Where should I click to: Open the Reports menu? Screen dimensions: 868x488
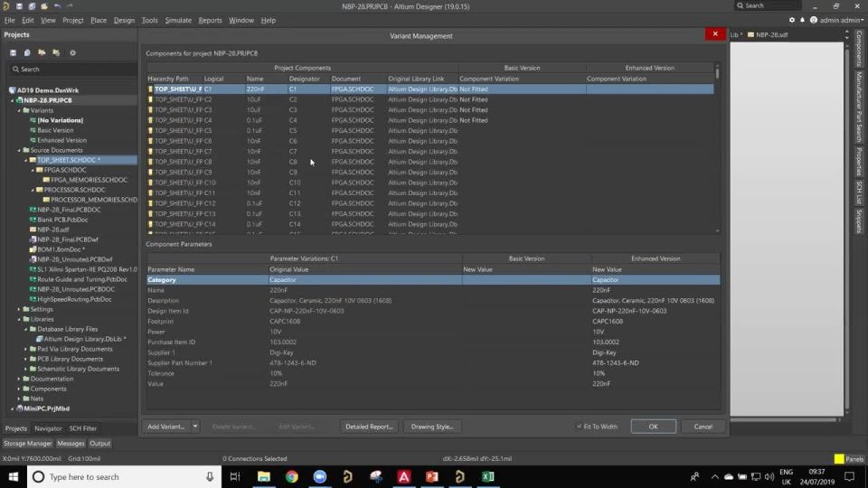coord(210,20)
